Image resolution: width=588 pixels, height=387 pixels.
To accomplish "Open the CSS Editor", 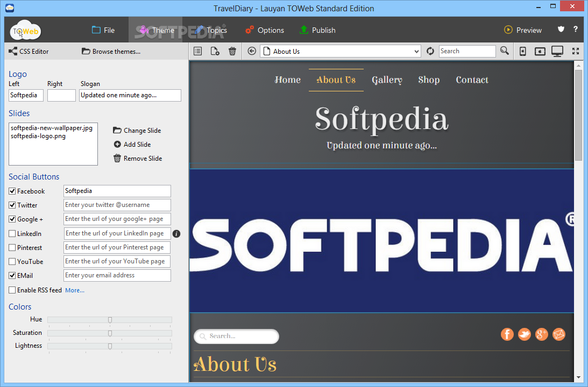I will pos(29,51).
